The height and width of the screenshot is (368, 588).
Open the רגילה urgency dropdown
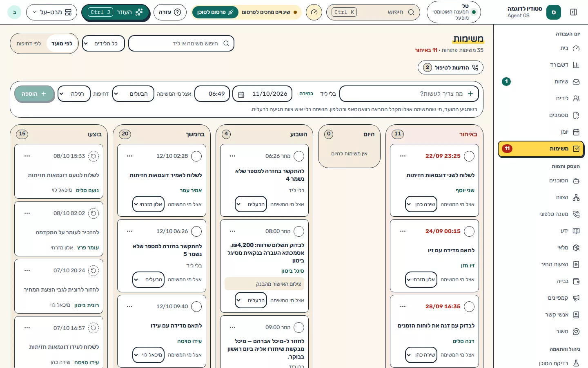74,94
